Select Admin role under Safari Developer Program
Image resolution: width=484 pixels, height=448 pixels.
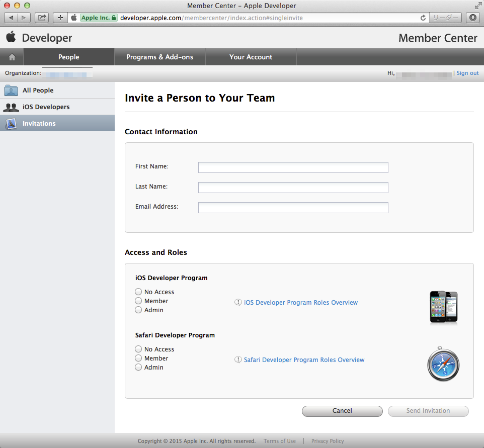[x=138, y=367]
